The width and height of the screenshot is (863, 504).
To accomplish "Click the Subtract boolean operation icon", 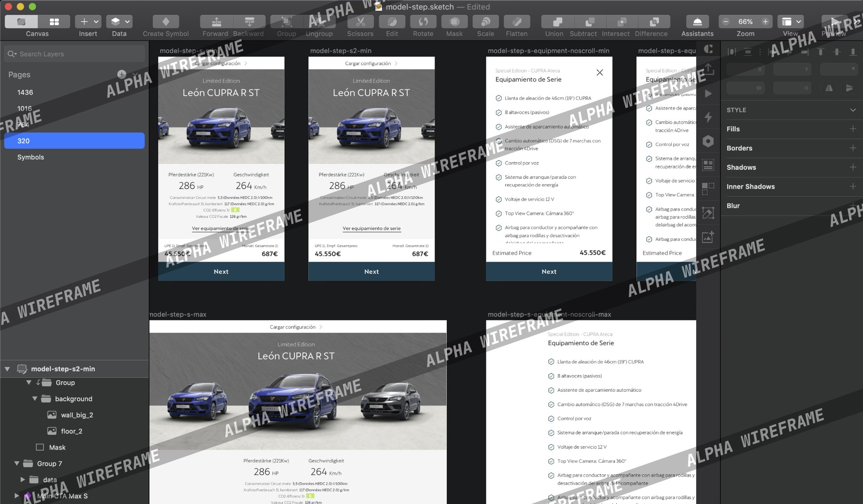I will [589, 22].
